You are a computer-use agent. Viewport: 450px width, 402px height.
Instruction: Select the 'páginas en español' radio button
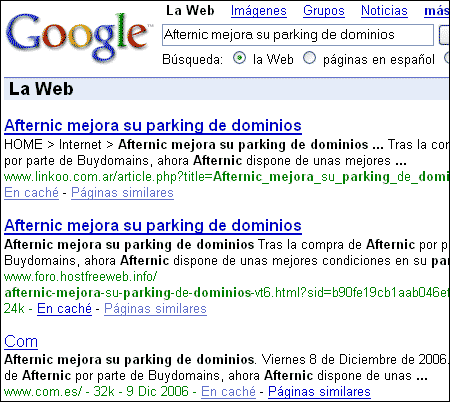point(309,58)
